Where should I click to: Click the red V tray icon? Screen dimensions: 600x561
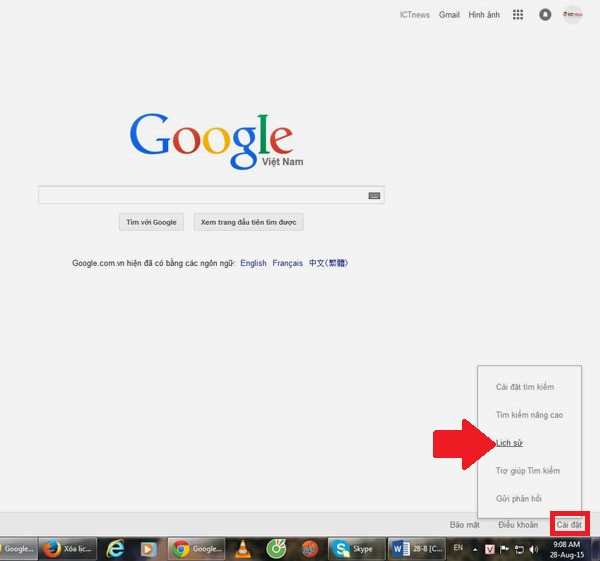point(489,550)
